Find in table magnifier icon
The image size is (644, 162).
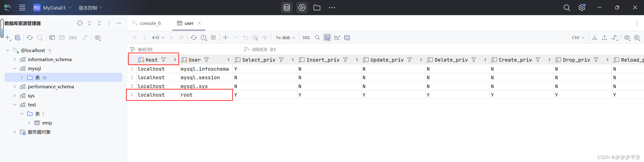pos(317,37)
